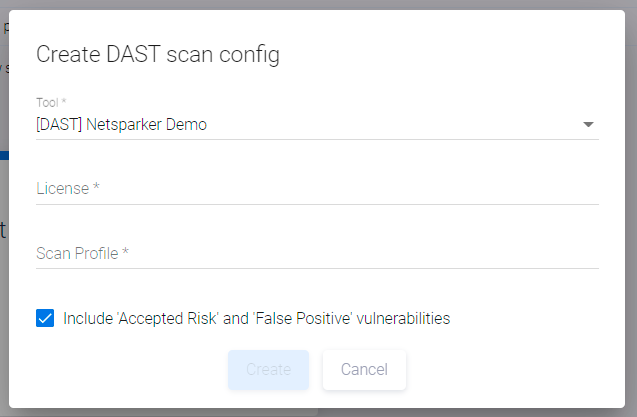Click the required asterisk beside License
Image resolution: width=637 pixels, height=417 pixels.
(96, 188)
